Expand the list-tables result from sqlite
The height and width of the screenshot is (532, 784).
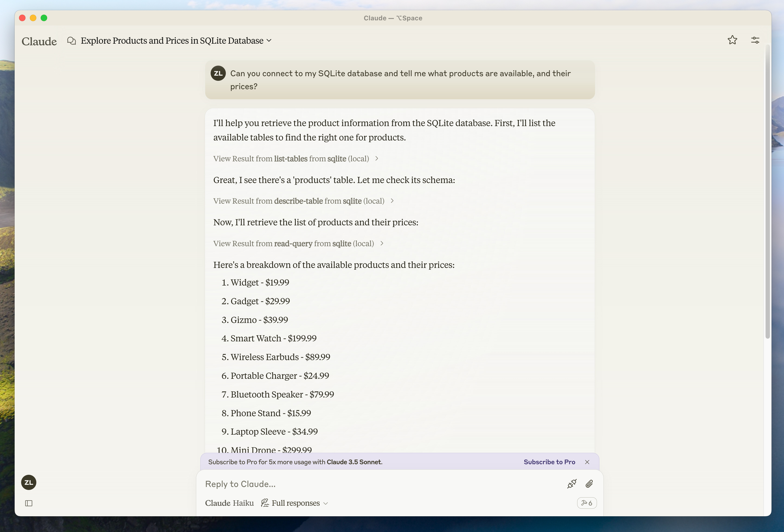[296, 159]
